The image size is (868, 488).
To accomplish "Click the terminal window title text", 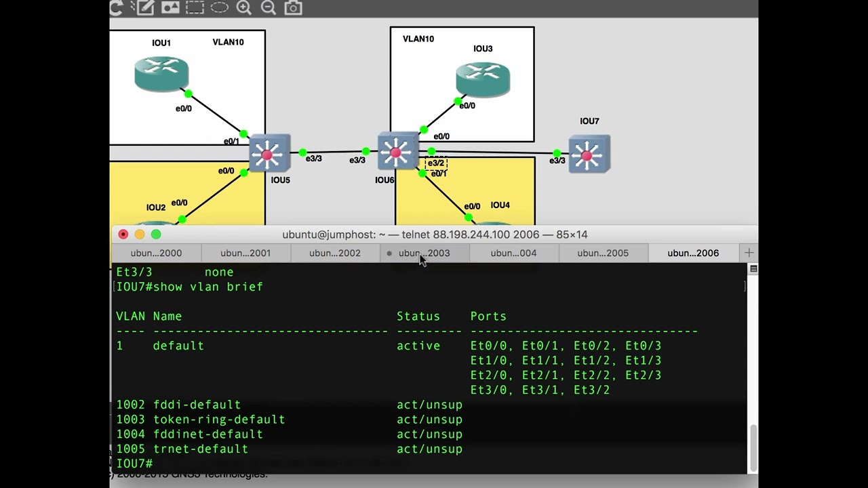I will pos(435,235).
